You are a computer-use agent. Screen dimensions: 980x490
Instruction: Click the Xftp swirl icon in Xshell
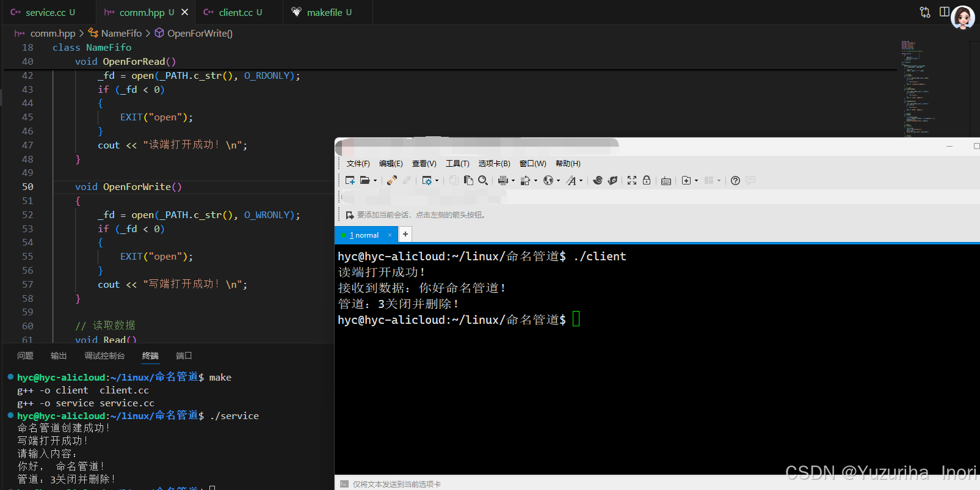[x=598, y=180]
